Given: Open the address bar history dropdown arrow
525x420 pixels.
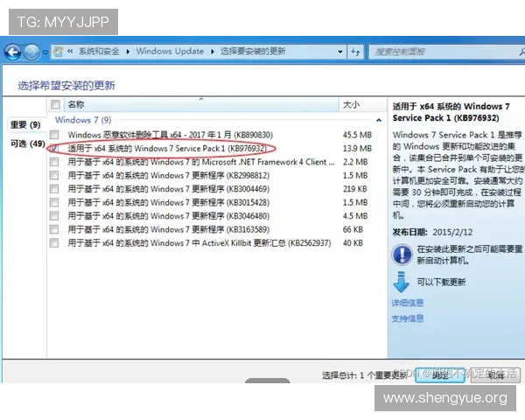Looking at the screenshot, I should [340, 52].
